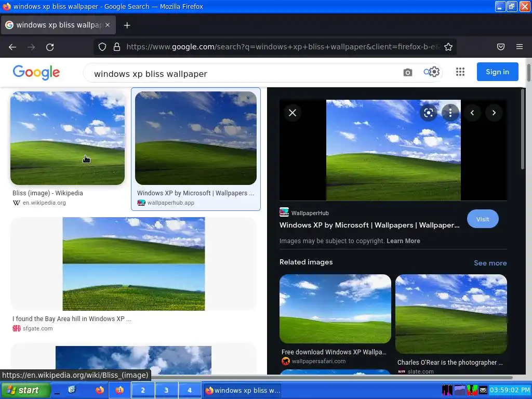The width and height of the screenshot is (532, 399).
Task: Click the Related images heading
Action: coord(306,262)
